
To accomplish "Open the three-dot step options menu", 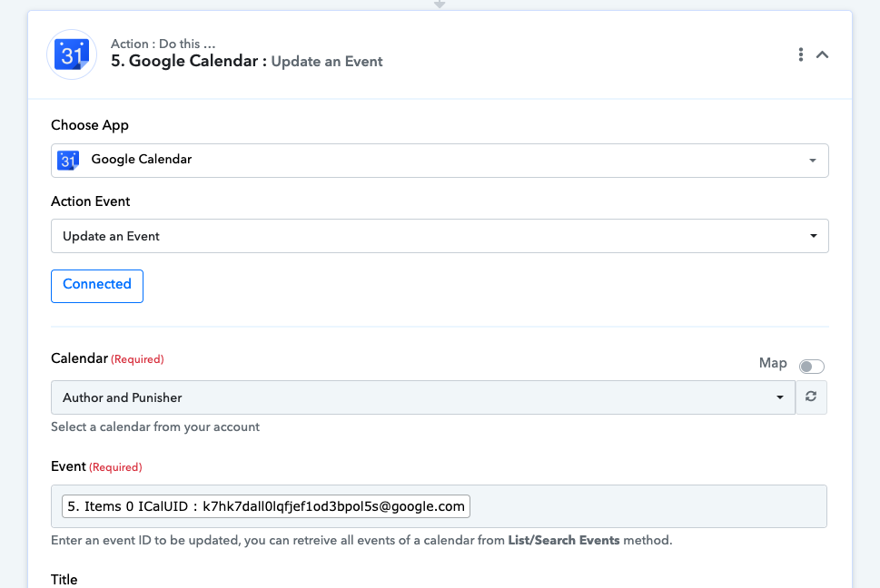I will click(801, 54).
